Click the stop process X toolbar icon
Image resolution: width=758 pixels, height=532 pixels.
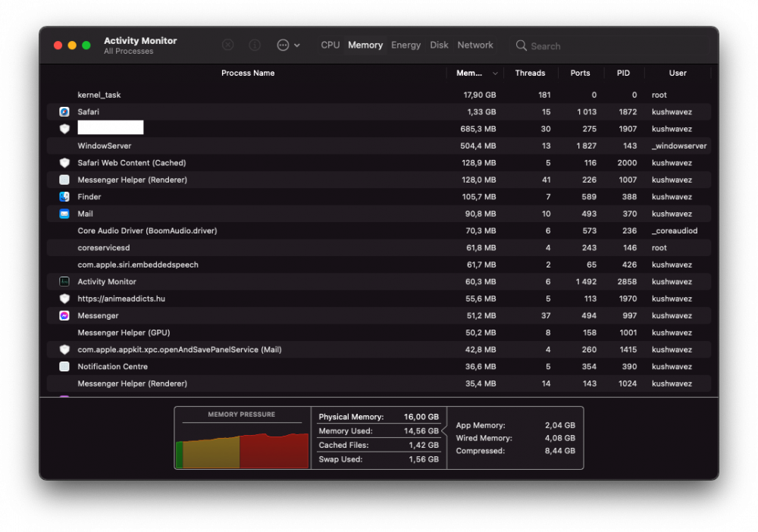[227, 45]
